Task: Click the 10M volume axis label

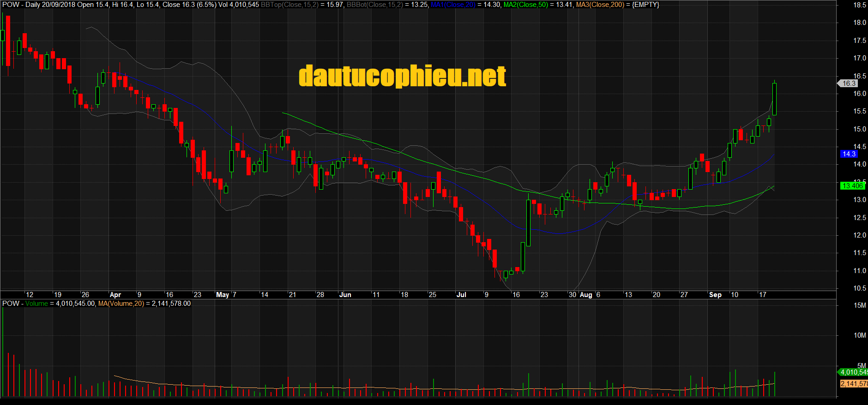Action: (x=860, y=335)
